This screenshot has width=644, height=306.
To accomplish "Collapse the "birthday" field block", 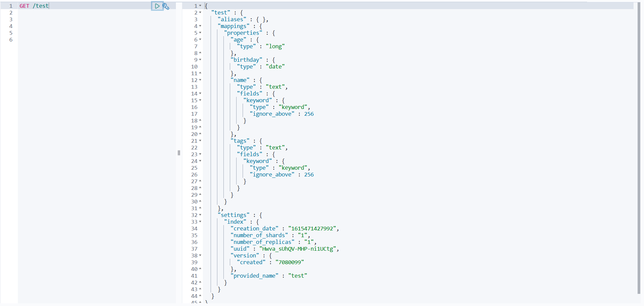I will (200, 60).
